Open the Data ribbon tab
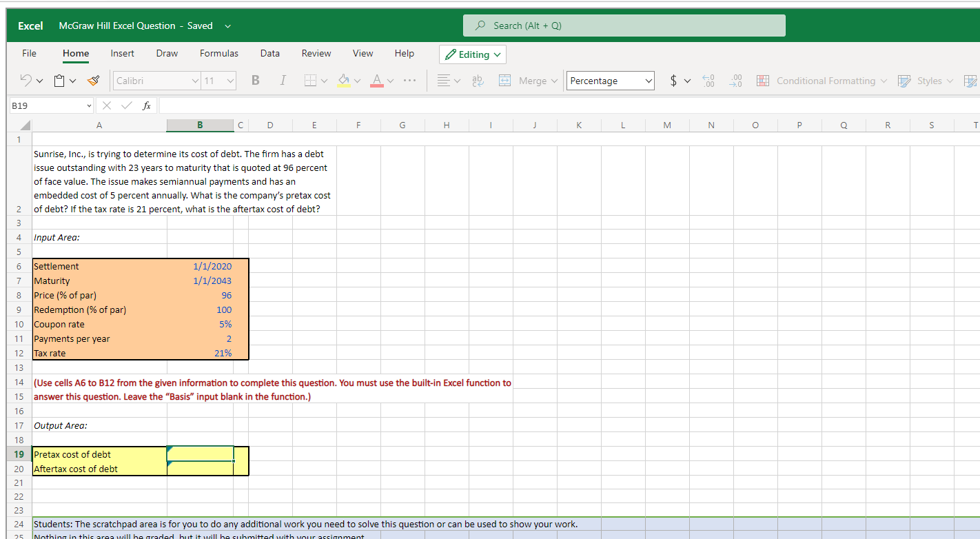The image size is (980, 539). [269, 53]
